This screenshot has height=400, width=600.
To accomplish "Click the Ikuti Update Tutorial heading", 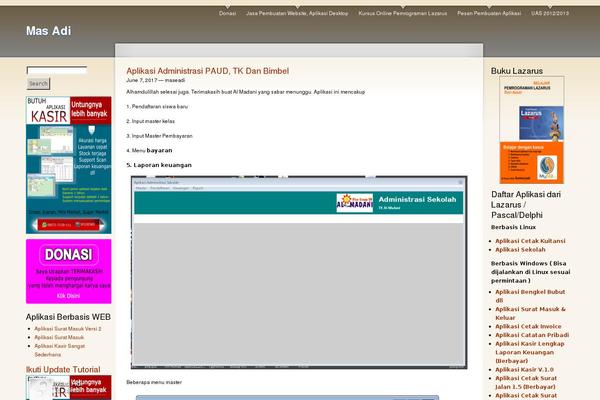I will (63, 369).
